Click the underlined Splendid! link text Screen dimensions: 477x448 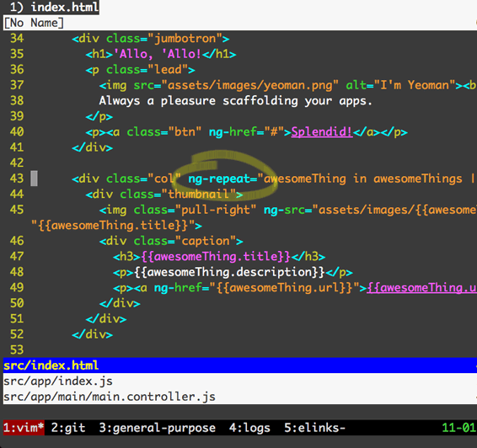point(322,132)
